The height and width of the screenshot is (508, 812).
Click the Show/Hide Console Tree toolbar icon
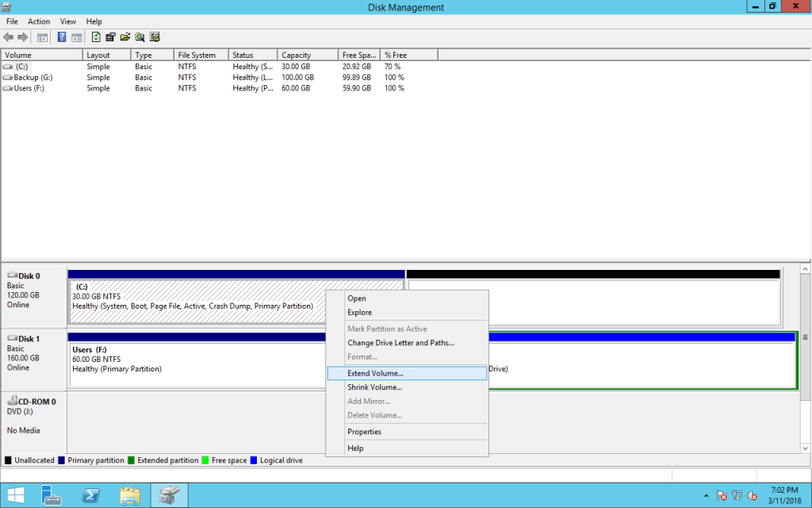tap(42, 37)
